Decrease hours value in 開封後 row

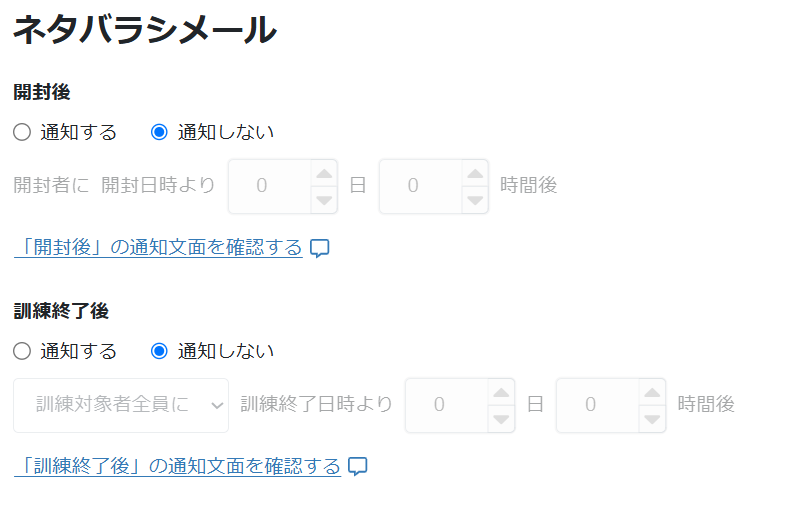tap(475, 200)
